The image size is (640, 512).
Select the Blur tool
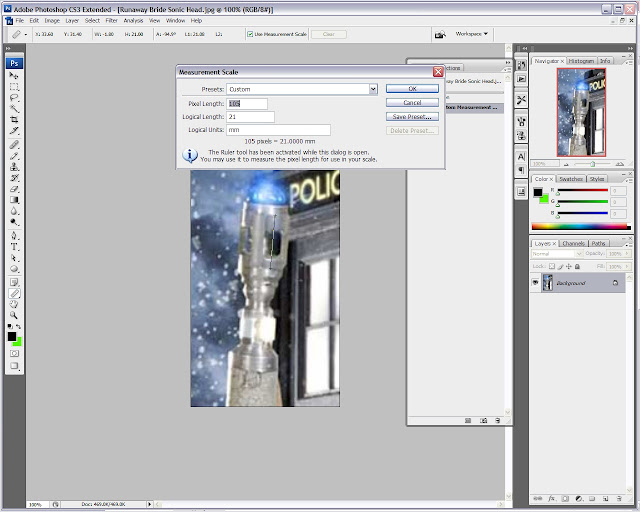(x=14, y=211)
